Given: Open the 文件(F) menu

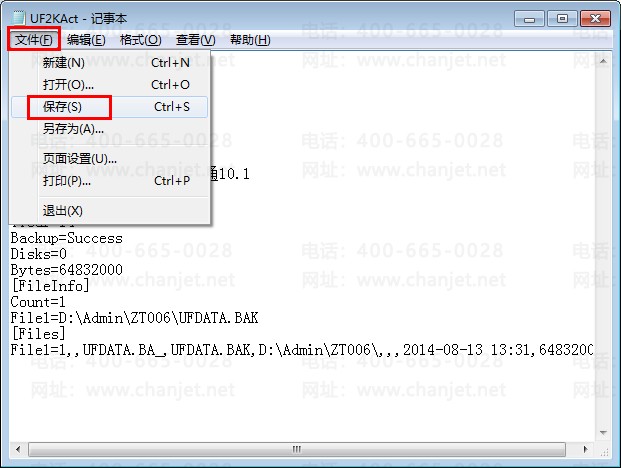Looking at the screenshot, I should pos(34,40).
